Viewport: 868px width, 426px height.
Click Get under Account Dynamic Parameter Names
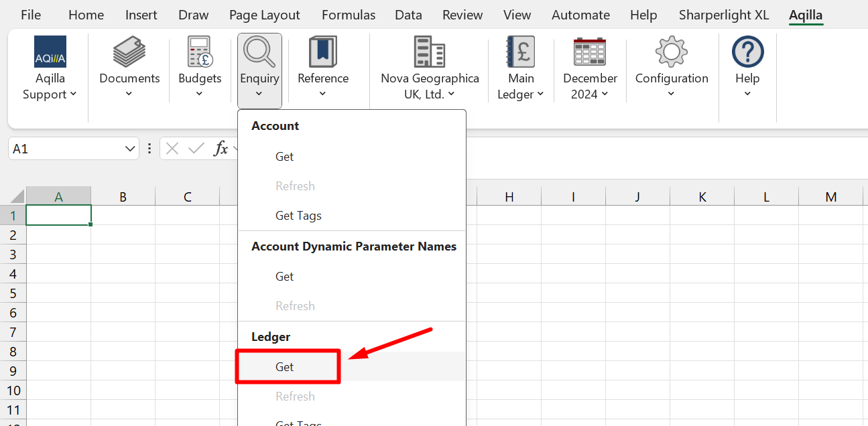tap(285, 277)
